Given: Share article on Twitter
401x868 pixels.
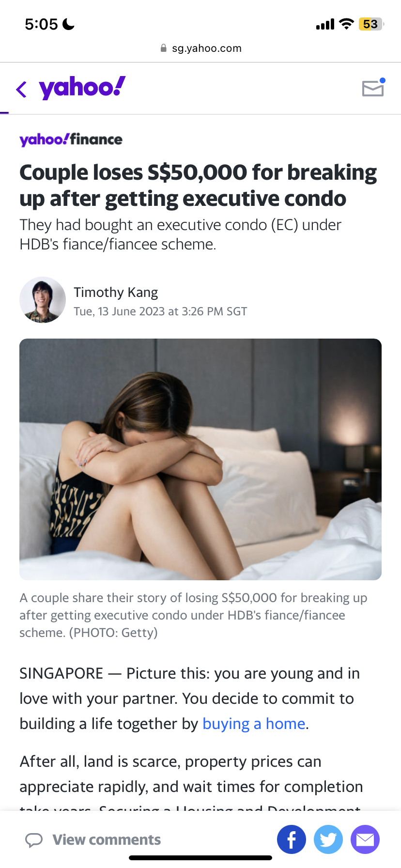Looking at the screenshot, I should 328,839.
